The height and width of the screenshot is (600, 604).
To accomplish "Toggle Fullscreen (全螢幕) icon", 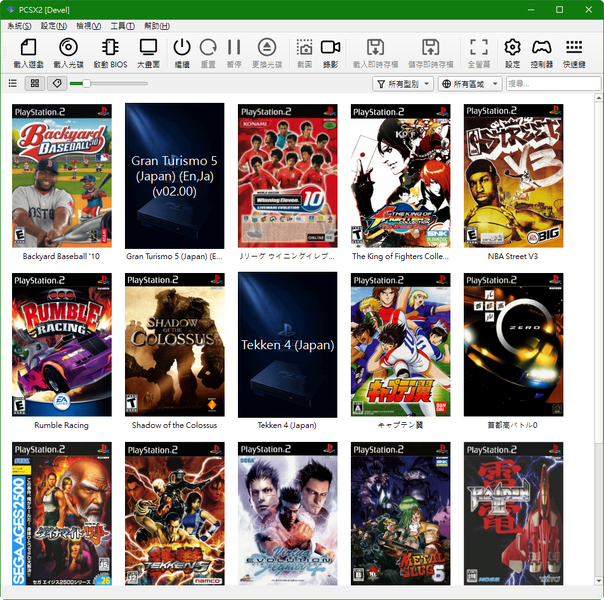I will click(479, 48).
